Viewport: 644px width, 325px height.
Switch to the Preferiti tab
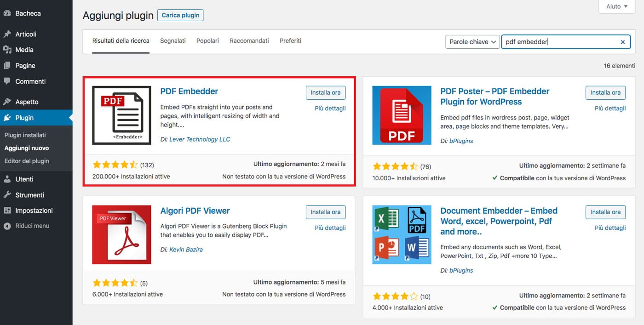[290, 41]
